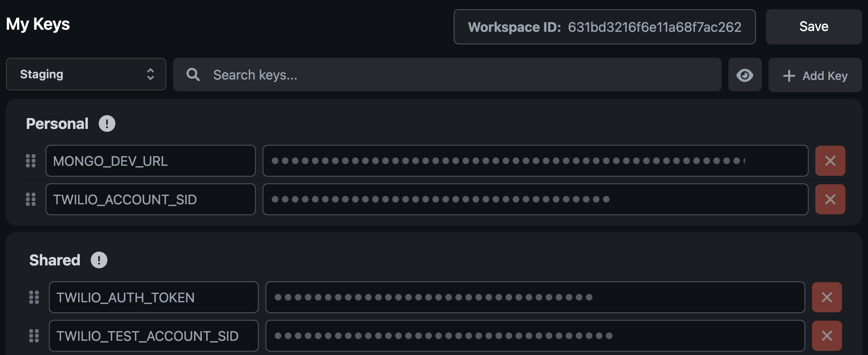Delete the MONGO_DEV_URL key
The height and width of the screenshot is (355, 868).
click(830, 161)
